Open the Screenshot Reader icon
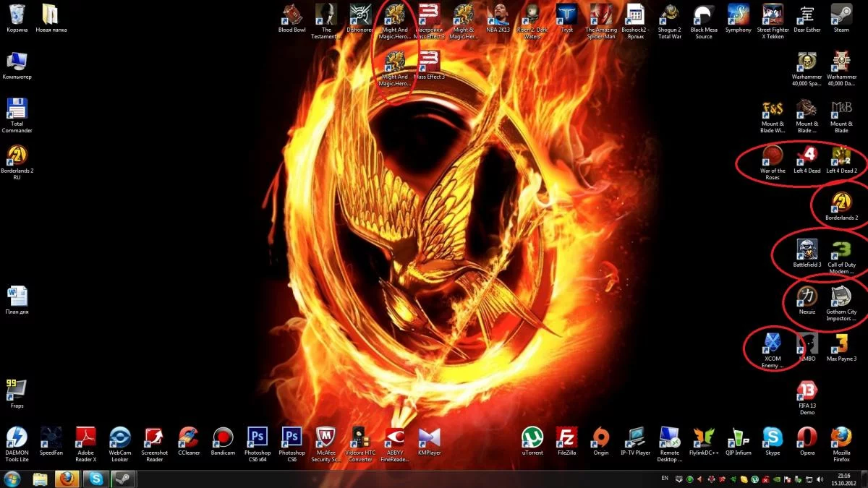The width and height of the screenshot is (868, 488). (155, 445)
